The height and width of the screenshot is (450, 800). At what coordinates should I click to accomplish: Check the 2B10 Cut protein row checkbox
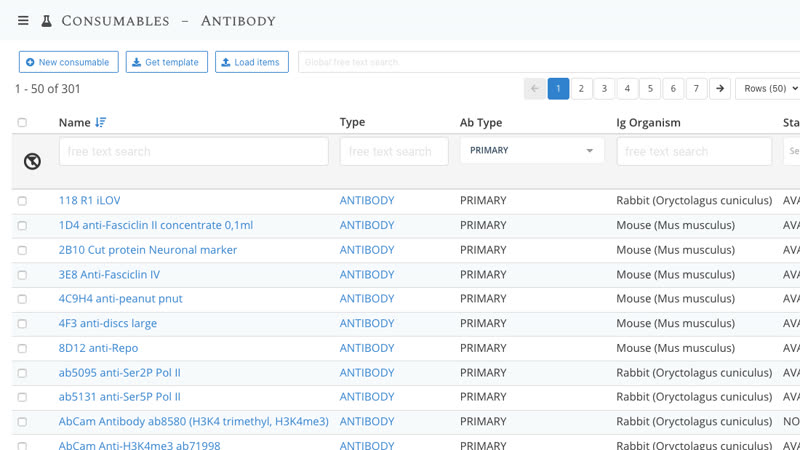pos(22,250)
